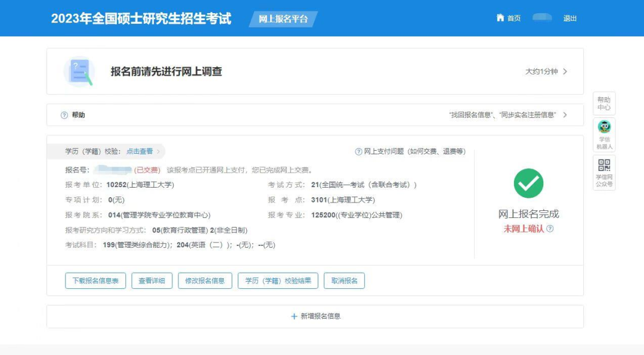Click 125200((专业学位)公共管理) value
Viewport: 644px width, 355px height.
coord(357,215)
